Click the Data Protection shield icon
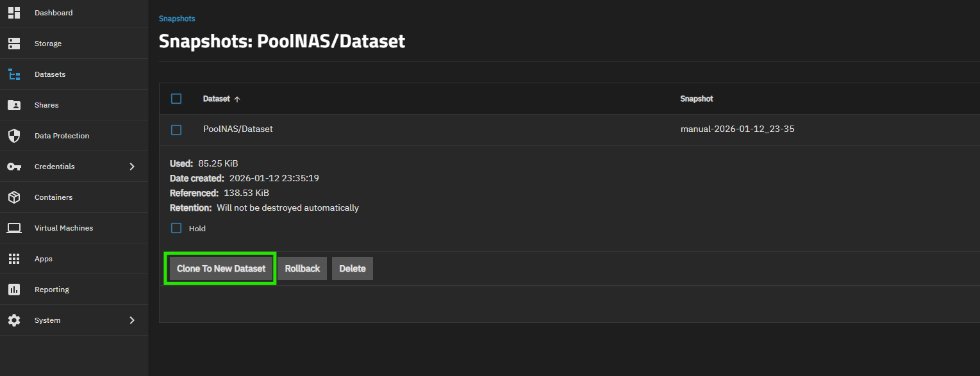Image resolution: width=980 pixels, height=376 pixels. pyautogui.click(x=14, y=136)
